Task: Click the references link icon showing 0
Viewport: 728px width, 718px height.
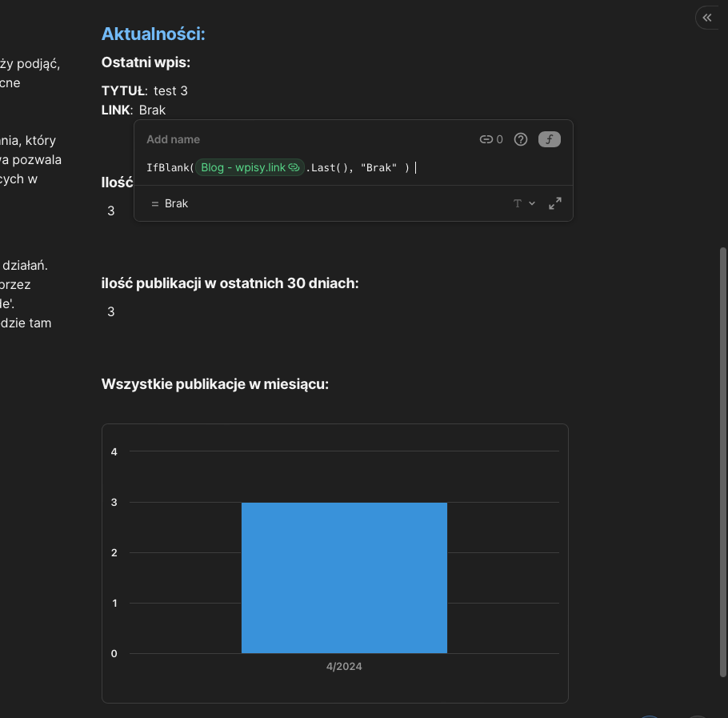Action: click(x=491, y=139)
